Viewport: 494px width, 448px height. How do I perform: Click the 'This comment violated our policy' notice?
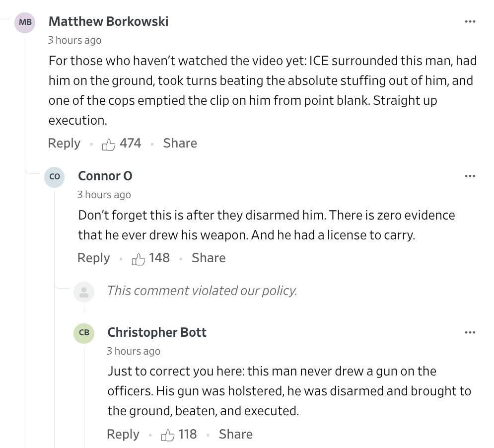click(x=202, y=291)
